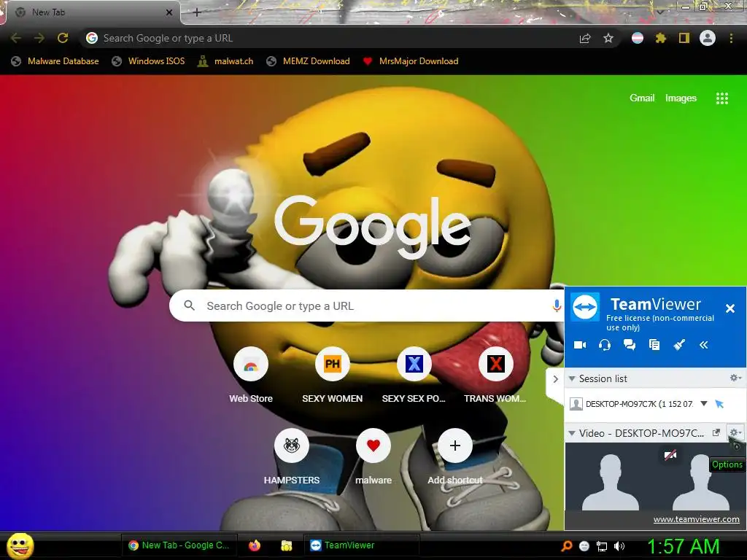Viewport: 747px width, 560px height.
Task: Collapse the Session list section
Action: 572,378
